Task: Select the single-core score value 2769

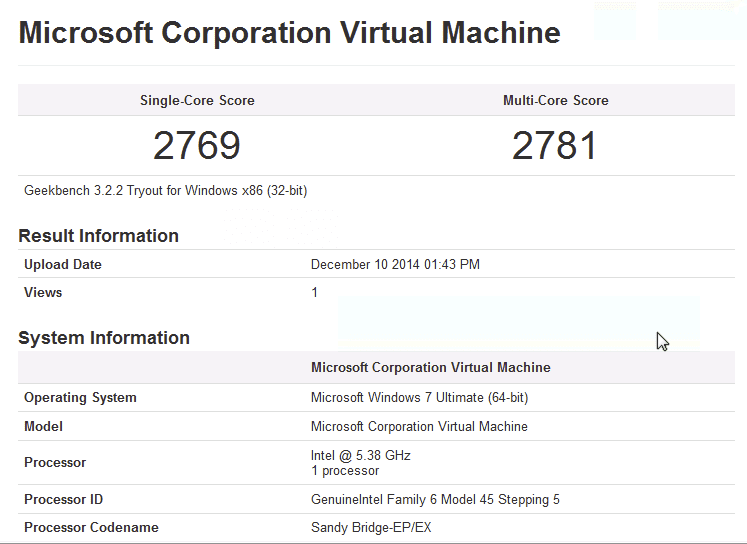Action: [197, 146]
